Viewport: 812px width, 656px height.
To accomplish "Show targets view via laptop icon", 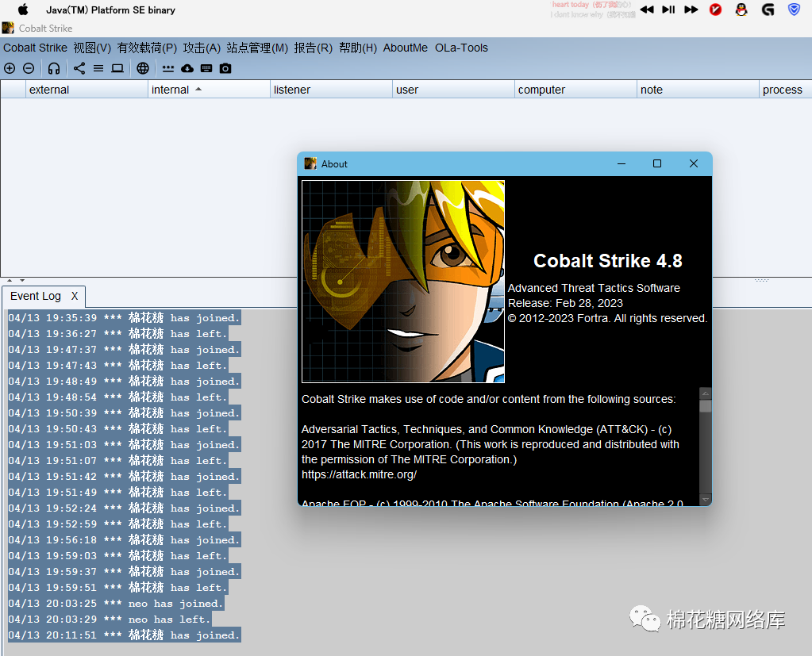I will [117, 68].
